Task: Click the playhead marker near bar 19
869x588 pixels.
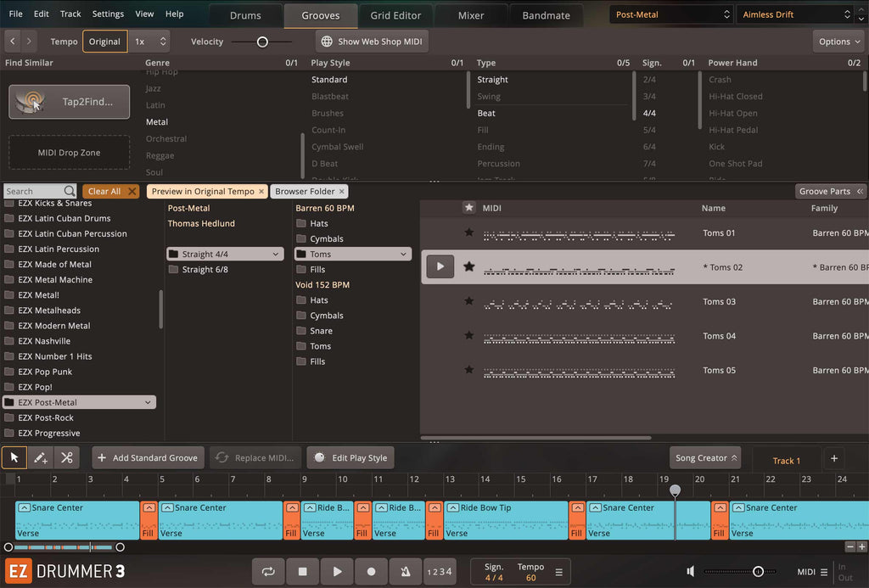Action: point(675,490)
